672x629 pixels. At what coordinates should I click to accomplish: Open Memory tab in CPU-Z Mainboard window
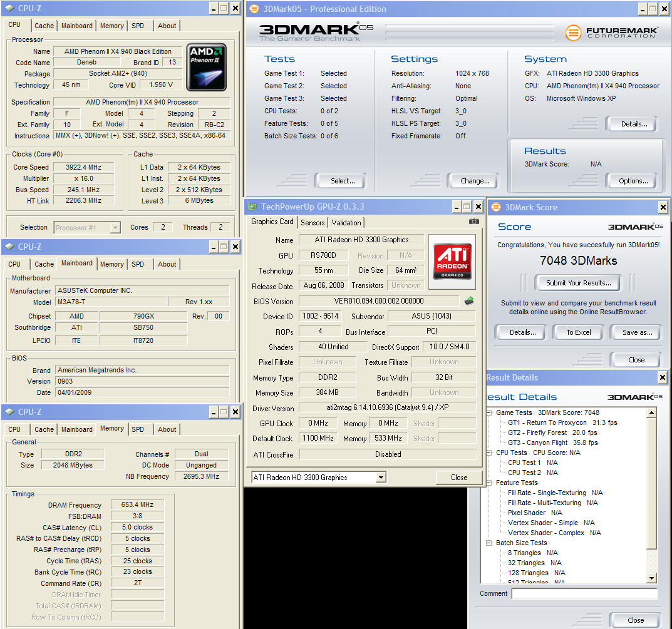coord(112,264)
